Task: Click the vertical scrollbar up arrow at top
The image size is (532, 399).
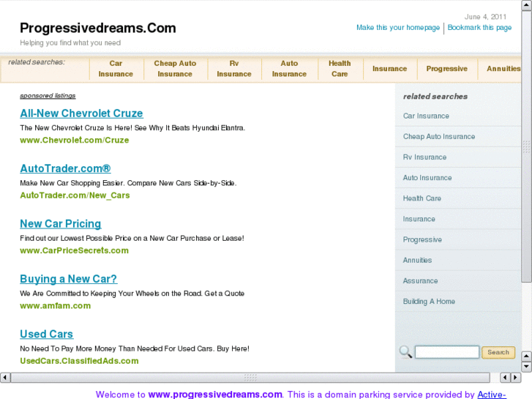Action: [x=527, y=6]
